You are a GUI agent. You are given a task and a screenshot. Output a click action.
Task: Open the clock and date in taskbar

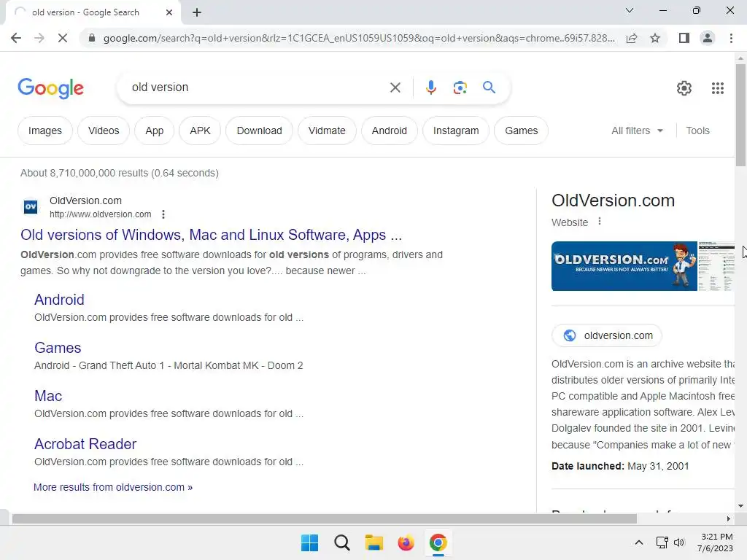(x=715, y=542)
